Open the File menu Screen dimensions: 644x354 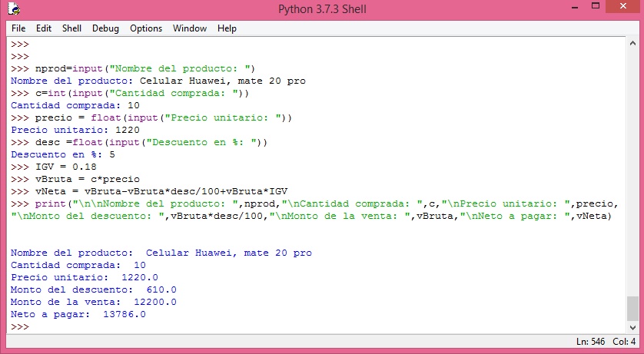click(18, 28)
